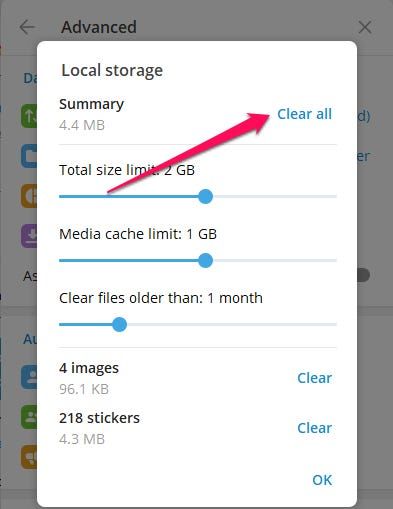Click the Local storage dialog title
Screen dimensions: 393x509
(x=112, y=71)
